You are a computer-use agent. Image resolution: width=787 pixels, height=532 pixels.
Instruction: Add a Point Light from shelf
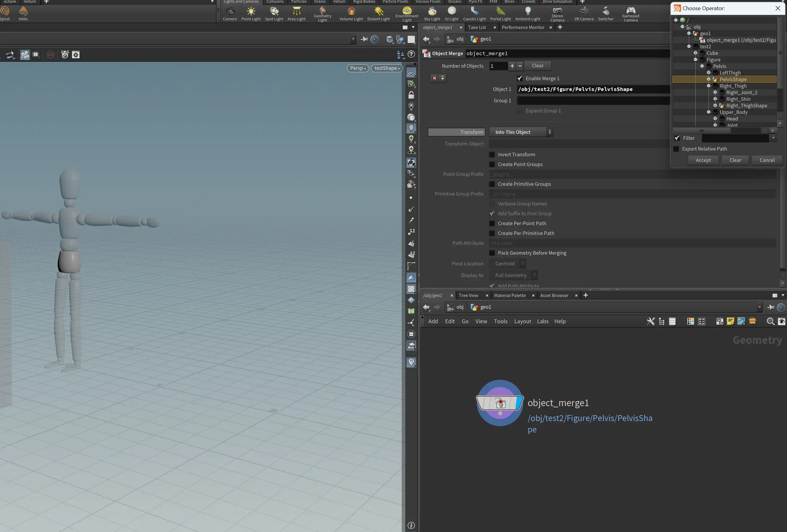(x=251, y=13)
